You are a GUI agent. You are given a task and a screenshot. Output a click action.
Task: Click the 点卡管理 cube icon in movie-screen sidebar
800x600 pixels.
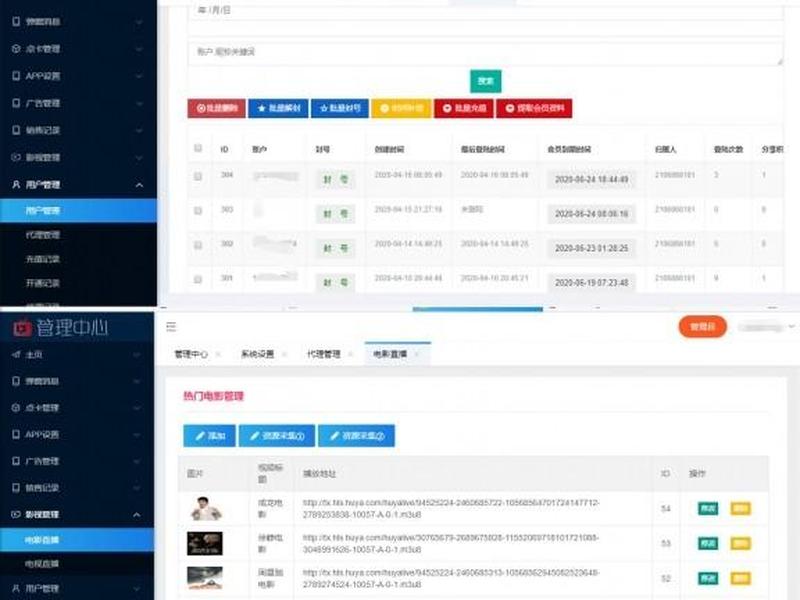pos(16,408)
